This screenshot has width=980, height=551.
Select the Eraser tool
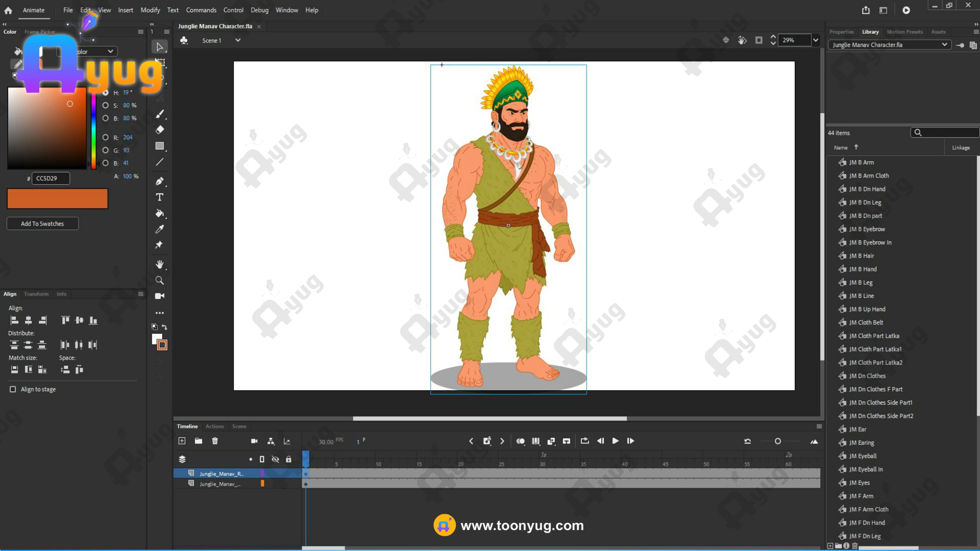160,130
